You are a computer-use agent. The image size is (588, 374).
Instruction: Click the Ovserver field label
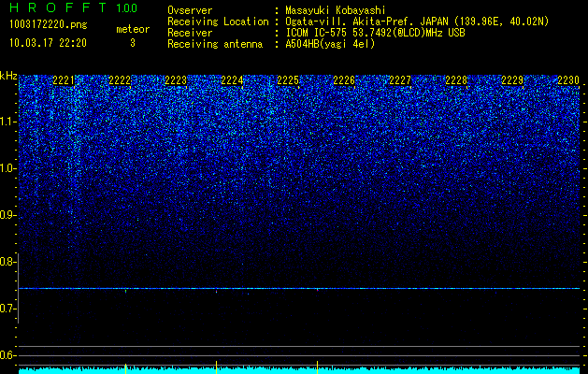[x=190, y=10]
